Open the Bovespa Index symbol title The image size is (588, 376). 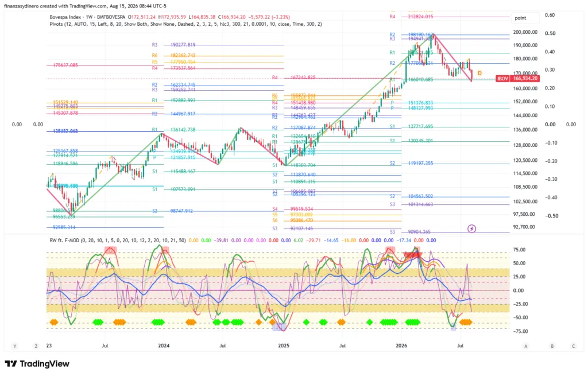pyautogui.click(x=87, y=17)
